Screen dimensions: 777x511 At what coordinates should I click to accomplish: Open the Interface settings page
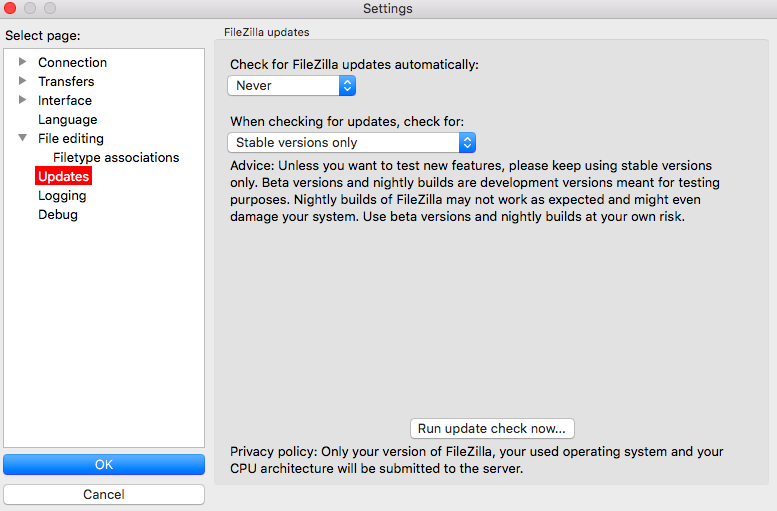[x=65, y=100]
